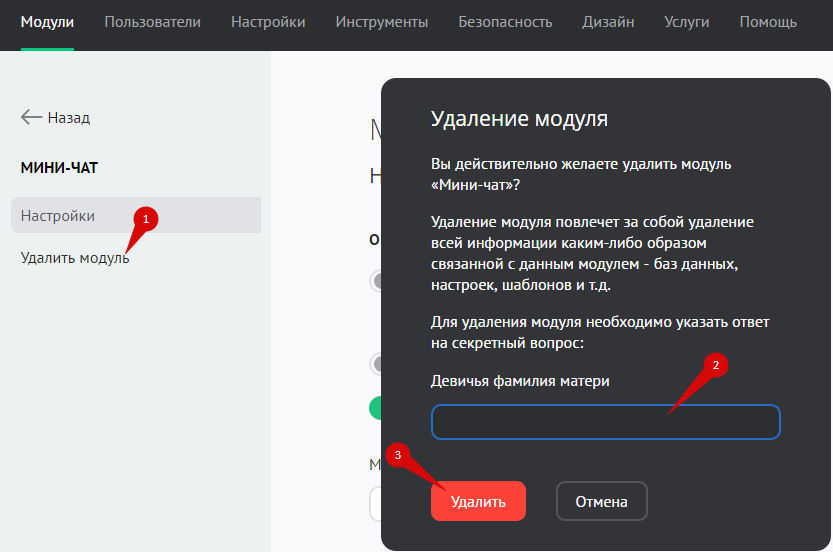This screenshot has height=552, width=833.
Task: Cancel deletion with the Отмена button
Action: coord(601,501)
